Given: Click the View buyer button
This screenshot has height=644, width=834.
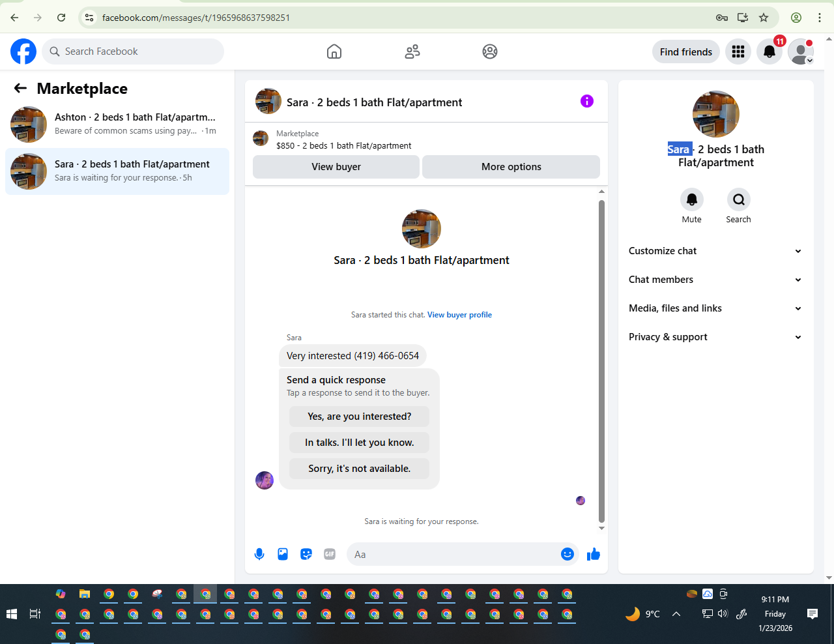Looking at the screenshot, I should point(336,167).
